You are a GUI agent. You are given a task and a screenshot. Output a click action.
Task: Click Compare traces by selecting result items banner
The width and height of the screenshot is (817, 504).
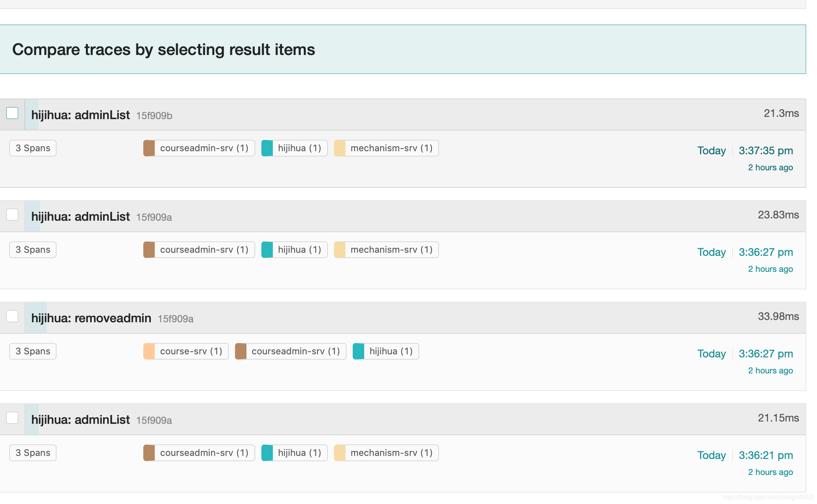(164, 50)
